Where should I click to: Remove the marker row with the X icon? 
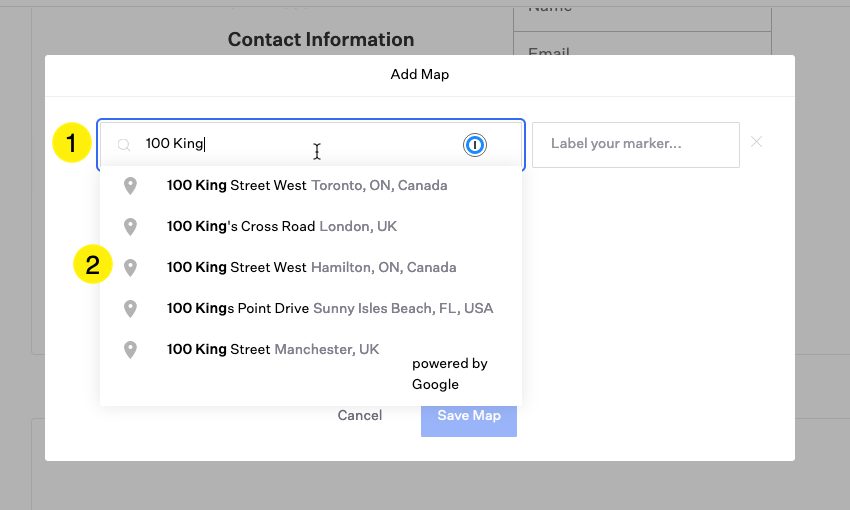[756, 142]
